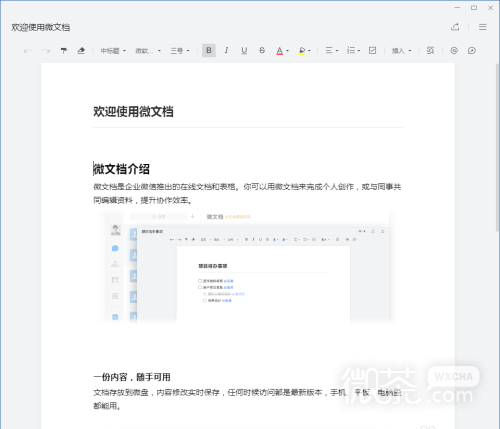The width and height of the screenshot is (500, 429).
Task: Open font color dropdown arrow
Action: point(287,51)
